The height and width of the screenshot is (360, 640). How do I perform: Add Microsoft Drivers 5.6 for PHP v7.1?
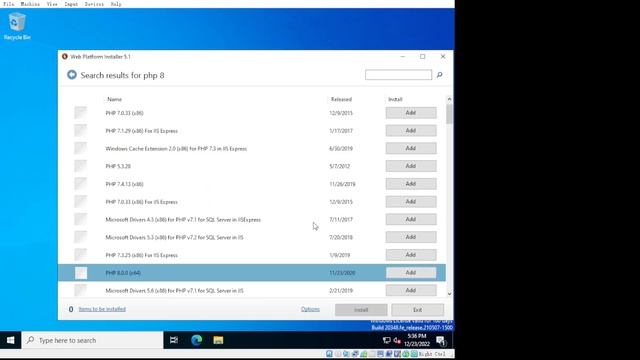(x=411, y=290)
